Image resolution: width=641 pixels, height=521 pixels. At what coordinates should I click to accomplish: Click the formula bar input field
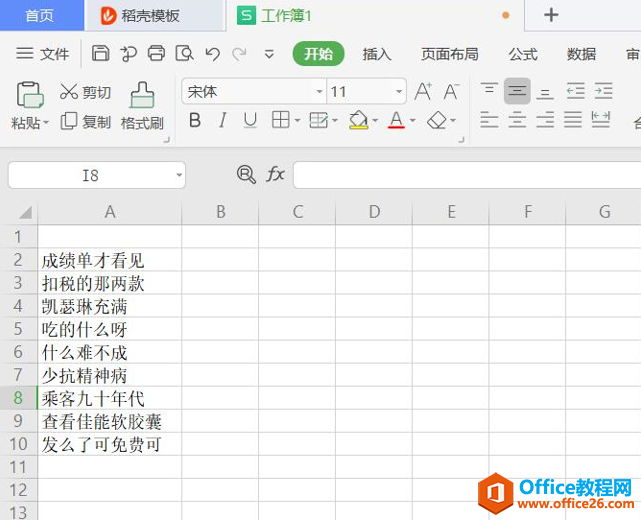click(467, 175)
